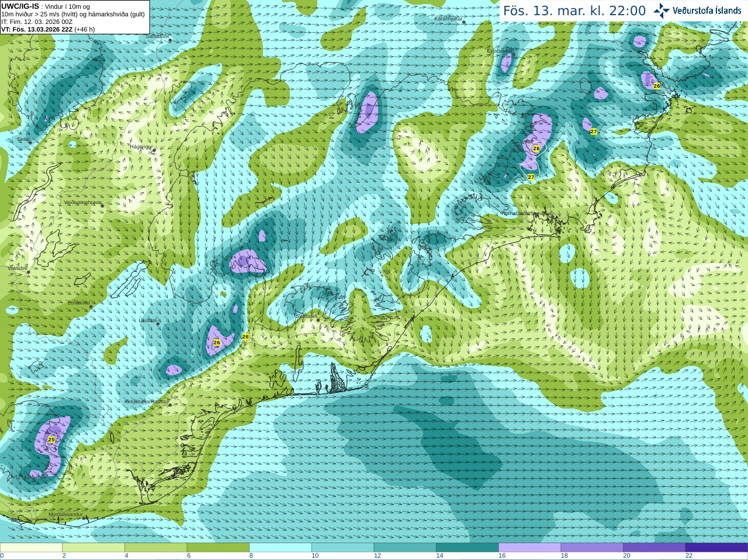Click the legend tick value 8
Image resolution: width=748 pixels, height=560 pixels.
point(251,556)
